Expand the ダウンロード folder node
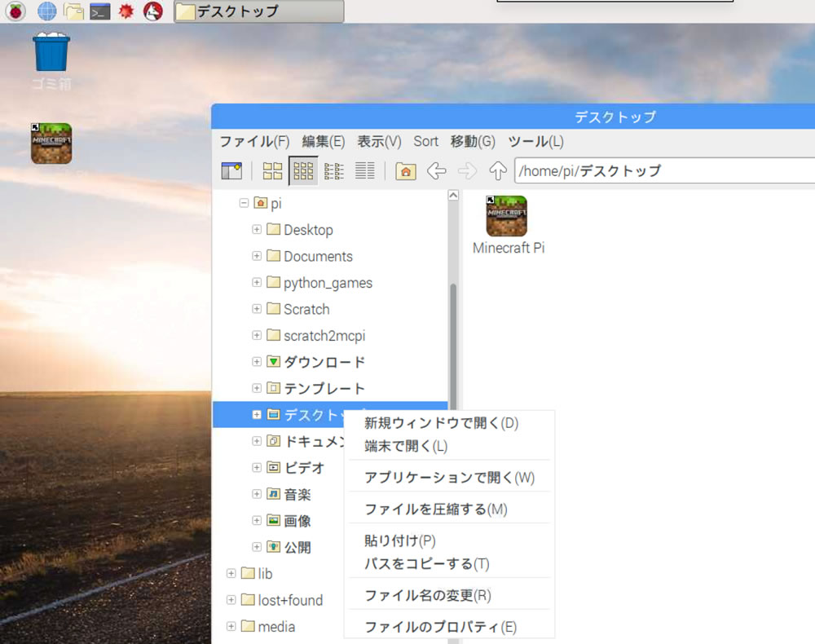 257,361
